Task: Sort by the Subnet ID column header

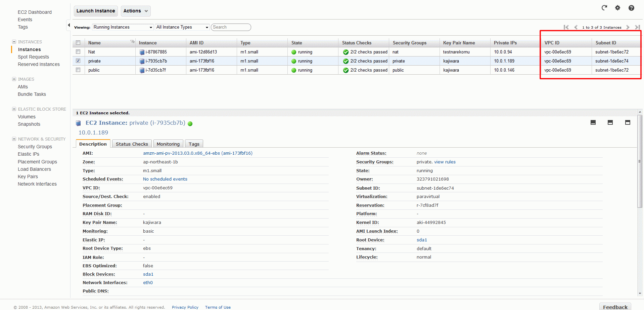Action: click(x=616, y=43)
